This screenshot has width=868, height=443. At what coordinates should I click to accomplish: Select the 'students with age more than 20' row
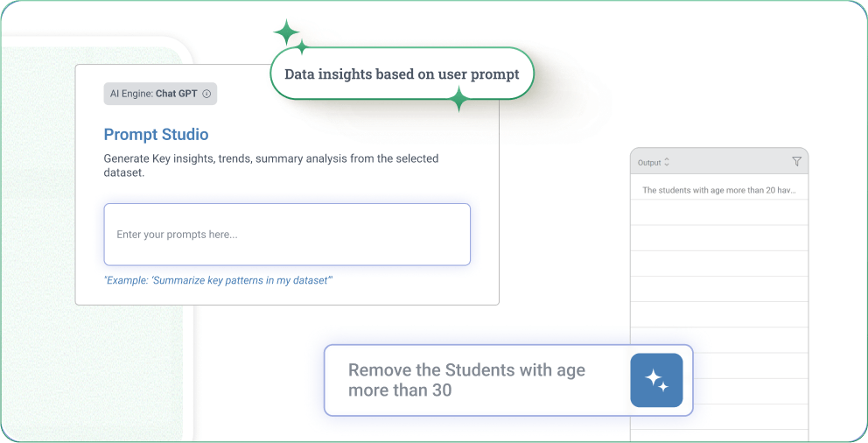point(719,189)
